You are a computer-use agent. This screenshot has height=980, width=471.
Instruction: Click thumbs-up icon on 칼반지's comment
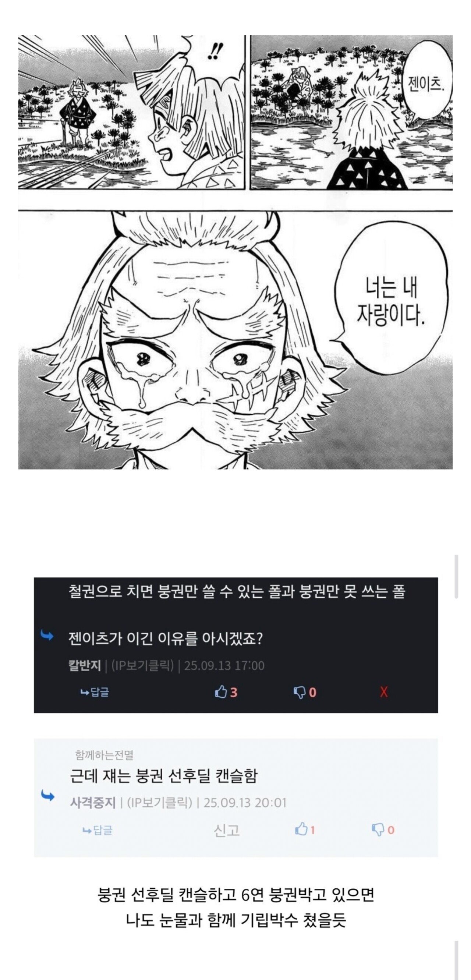(221, 692)
